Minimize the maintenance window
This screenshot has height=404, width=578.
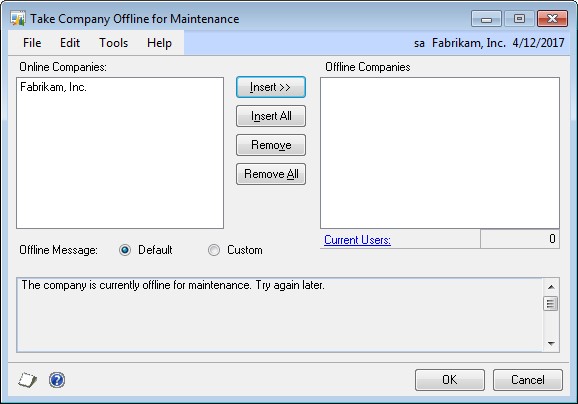pyautogui.click(x=486, y=19)
